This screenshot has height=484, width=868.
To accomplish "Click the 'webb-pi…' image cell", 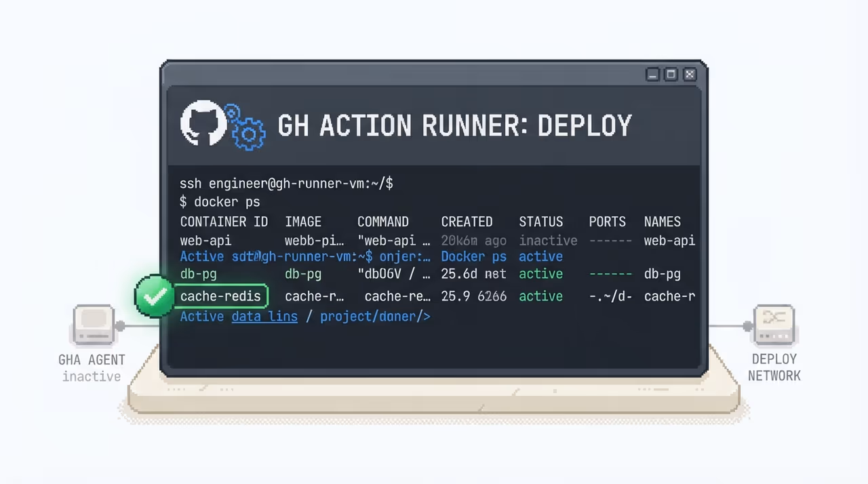I will [x=314, y=241].
